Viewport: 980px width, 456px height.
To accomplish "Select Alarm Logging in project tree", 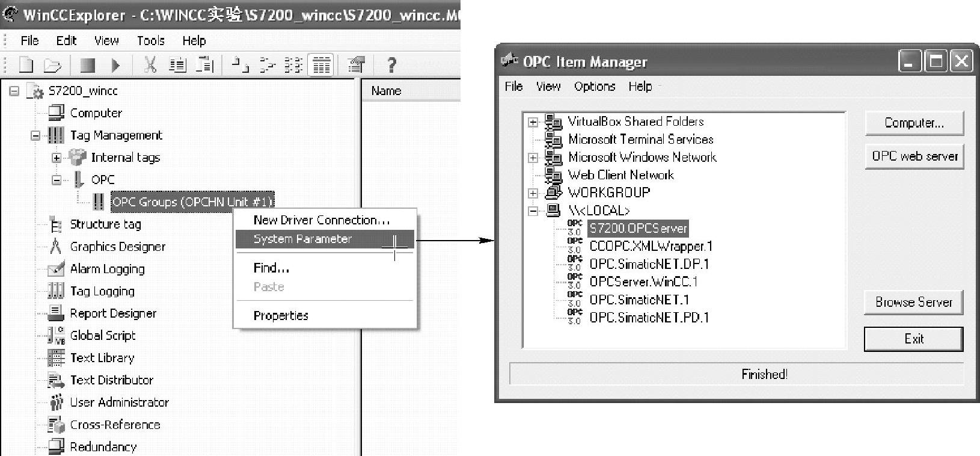I will [107, 269].
